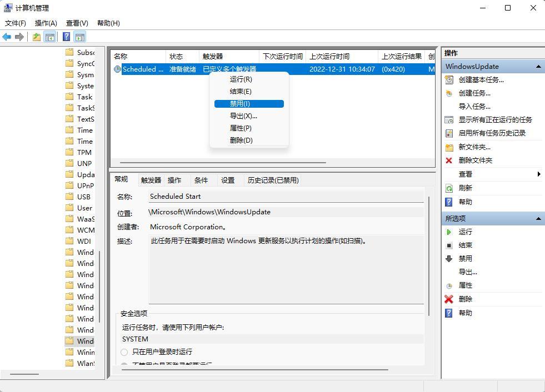Click the 禁用 down-arrow icon
545x392 pixels.
[449, 259]
